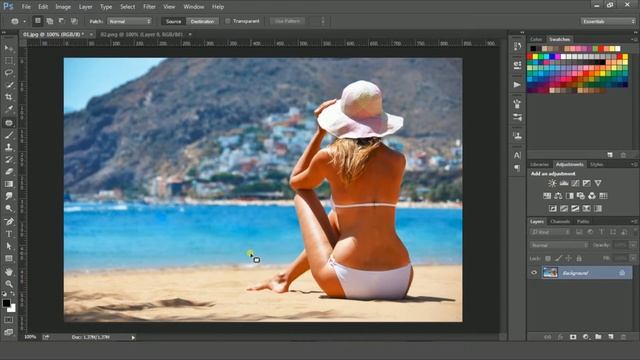Create a new group folder

pos(598,337)
